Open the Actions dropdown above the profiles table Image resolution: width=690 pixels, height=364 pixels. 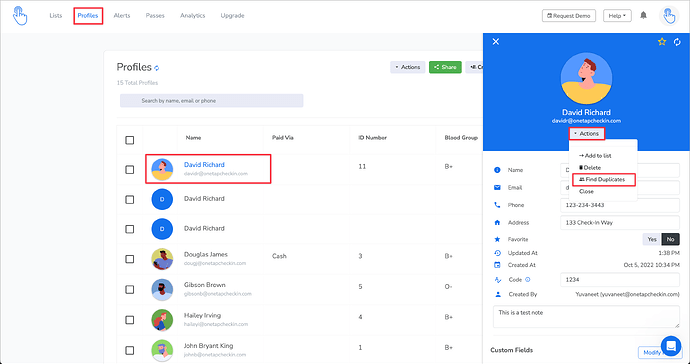407,67
